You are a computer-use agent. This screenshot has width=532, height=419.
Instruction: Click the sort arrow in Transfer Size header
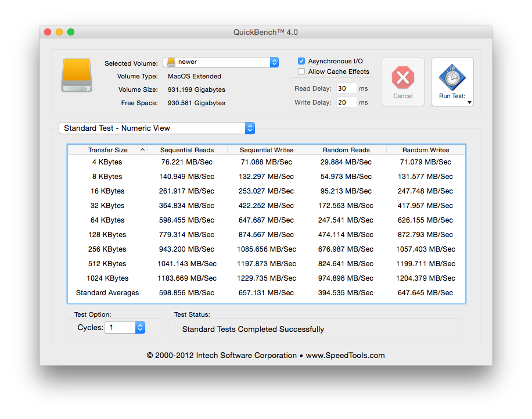[142, 150]
